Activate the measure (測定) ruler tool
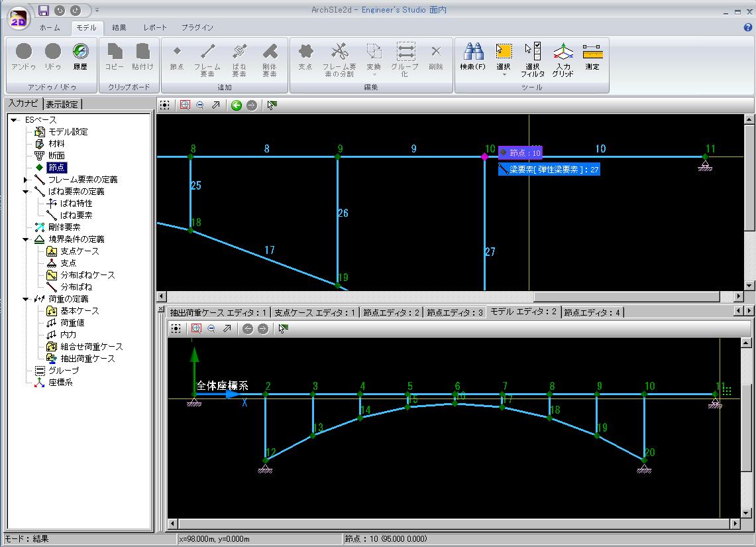Viewport: 756px width, 547px height. 592,57
